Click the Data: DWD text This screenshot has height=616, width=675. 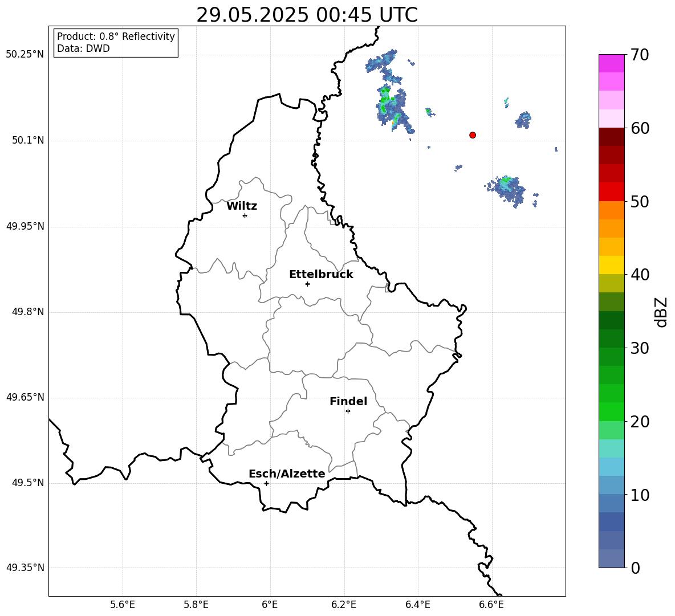83,48
